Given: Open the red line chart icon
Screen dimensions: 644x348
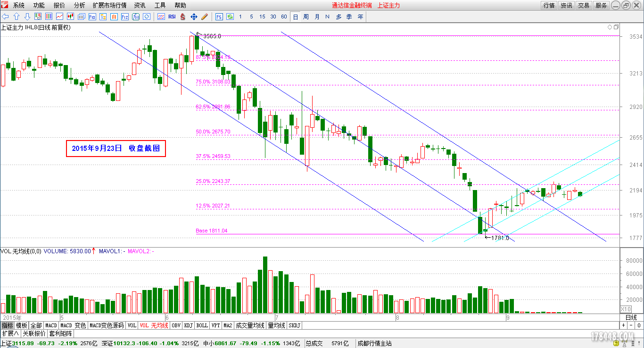Looking at the screenshot, I should coord(59,17).
